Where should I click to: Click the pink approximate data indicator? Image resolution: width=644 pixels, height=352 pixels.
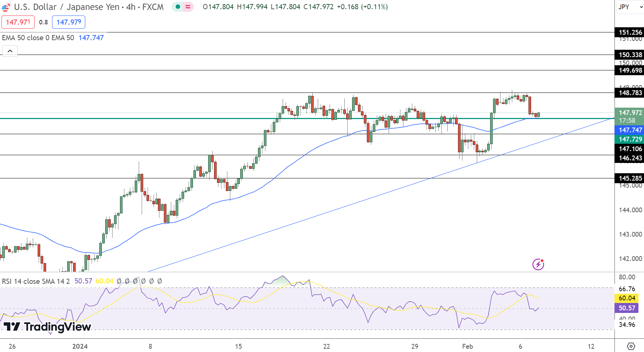click(188, 7)
